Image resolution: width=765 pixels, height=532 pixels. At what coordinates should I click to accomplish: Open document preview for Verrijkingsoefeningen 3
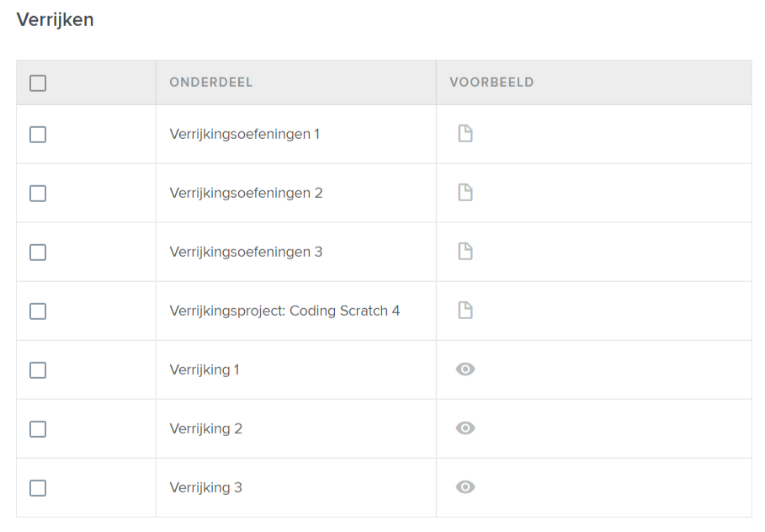pyautogui.click(x=465, y=252)
